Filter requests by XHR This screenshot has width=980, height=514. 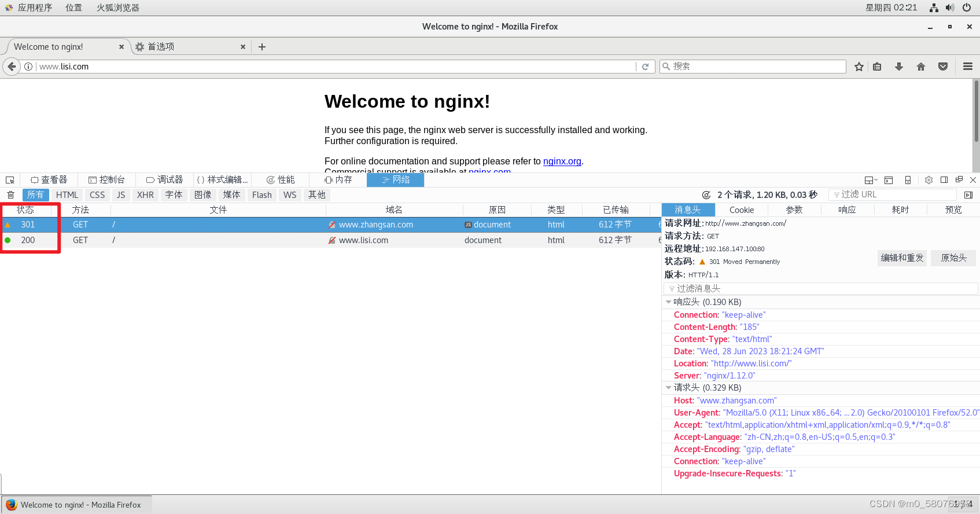pos(145,195)
